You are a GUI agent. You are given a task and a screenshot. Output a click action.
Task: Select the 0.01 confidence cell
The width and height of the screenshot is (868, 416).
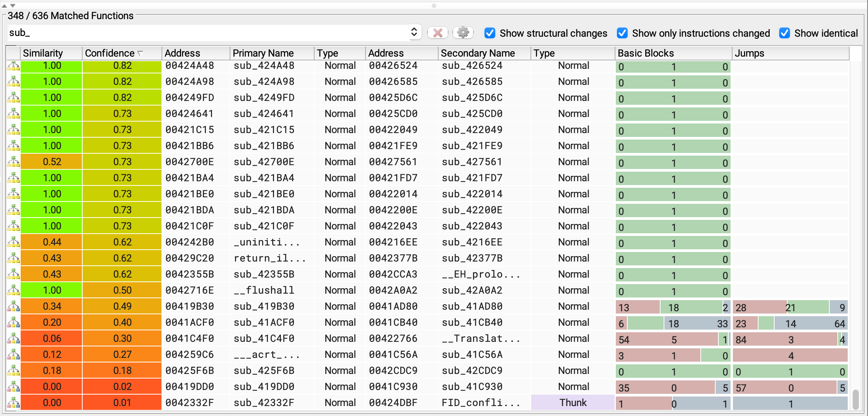(x=122, y=403)
